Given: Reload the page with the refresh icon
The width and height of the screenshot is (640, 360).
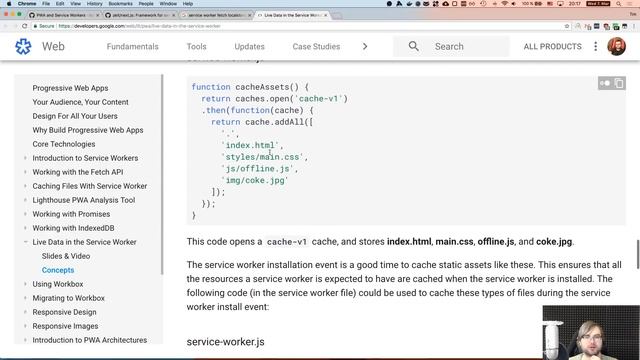Looking at the screenshot, I should coord(24,26).
